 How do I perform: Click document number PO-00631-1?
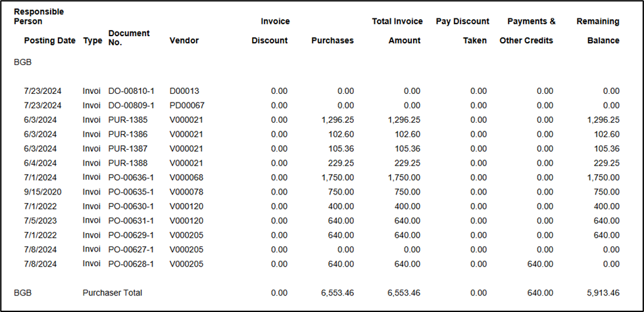[x=131, y=221]
